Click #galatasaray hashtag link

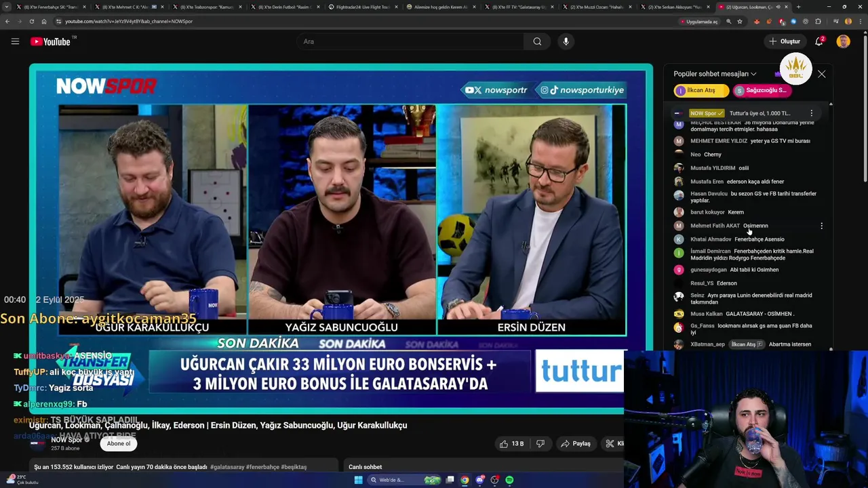(227, 467)
